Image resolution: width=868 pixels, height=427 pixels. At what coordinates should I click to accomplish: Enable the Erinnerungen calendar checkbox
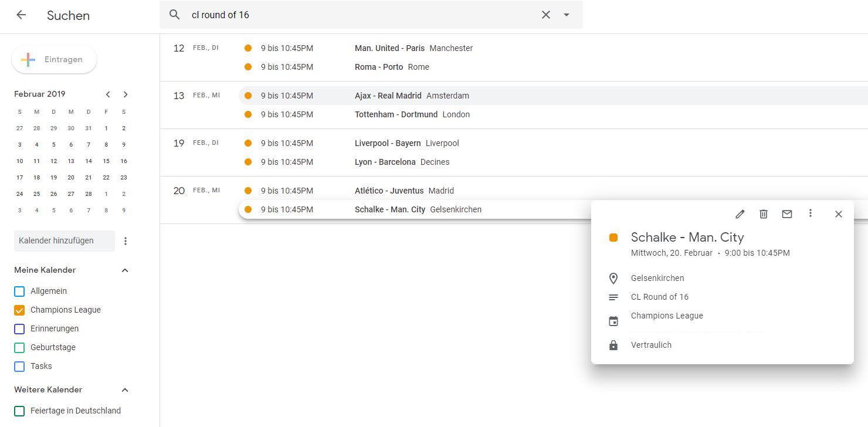(x=19, y=328)
